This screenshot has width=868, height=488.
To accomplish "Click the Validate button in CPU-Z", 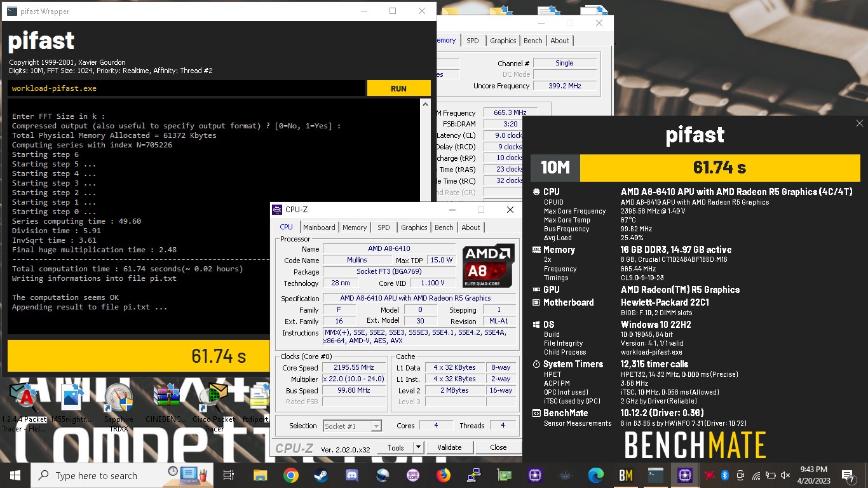I will pyautogui.click(x=449, y=447).
